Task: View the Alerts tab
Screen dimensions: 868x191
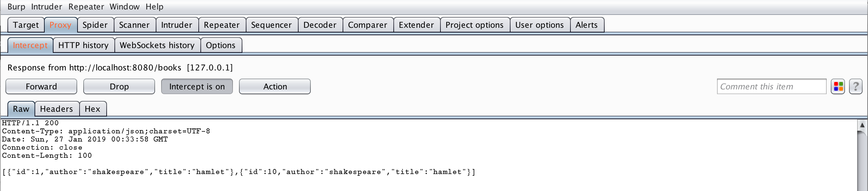Action: pos(587,25)
